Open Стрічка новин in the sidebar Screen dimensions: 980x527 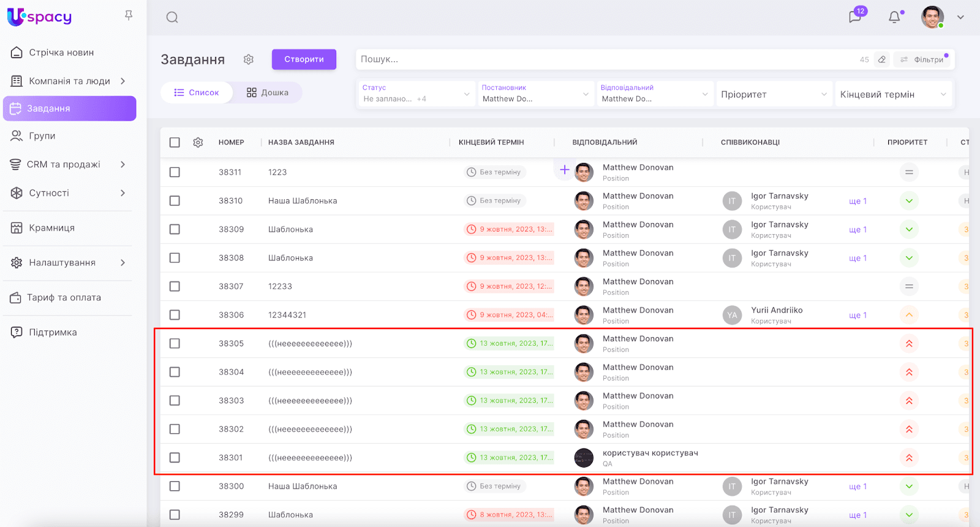click(x=61, y=53)
